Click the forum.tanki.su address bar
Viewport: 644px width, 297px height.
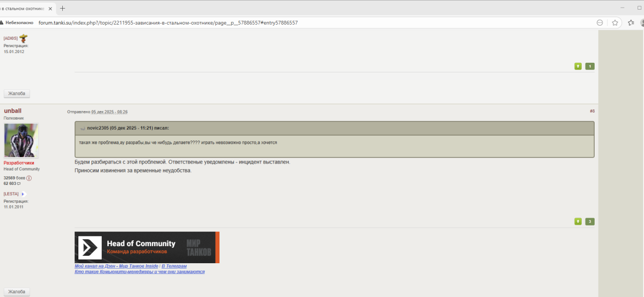[168, 23]
